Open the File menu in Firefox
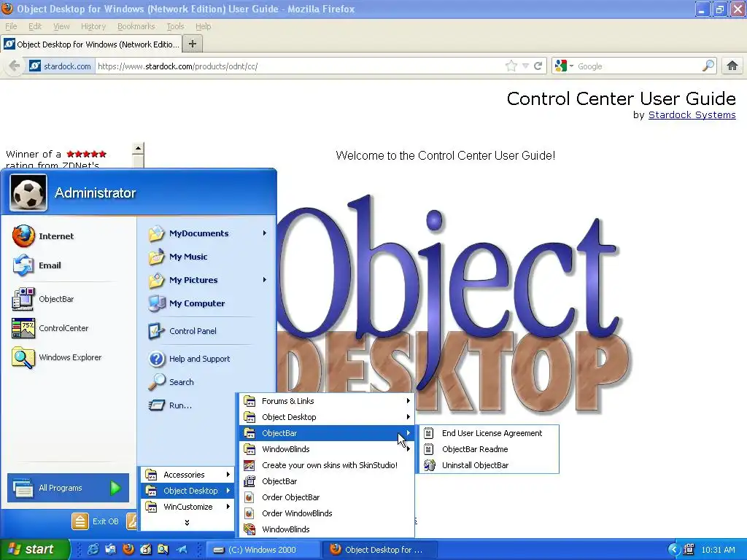Viewport: 747px width, 560px height. coord(11,26)
